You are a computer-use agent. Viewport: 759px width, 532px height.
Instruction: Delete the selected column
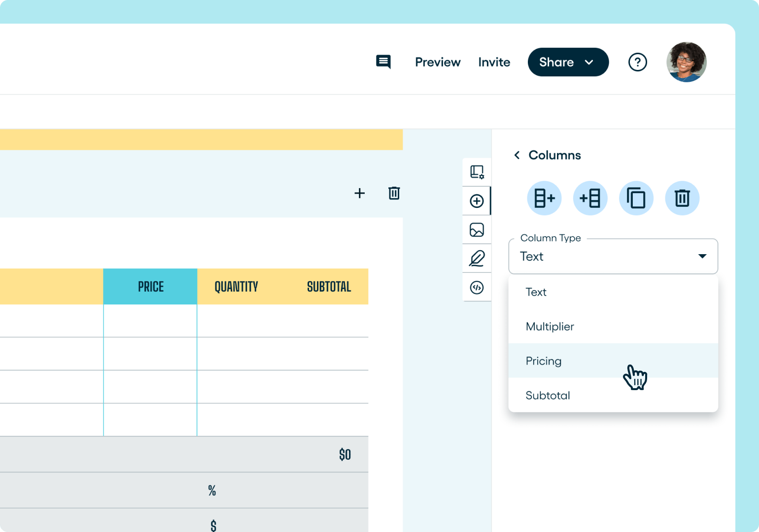(x=682, y=198)
